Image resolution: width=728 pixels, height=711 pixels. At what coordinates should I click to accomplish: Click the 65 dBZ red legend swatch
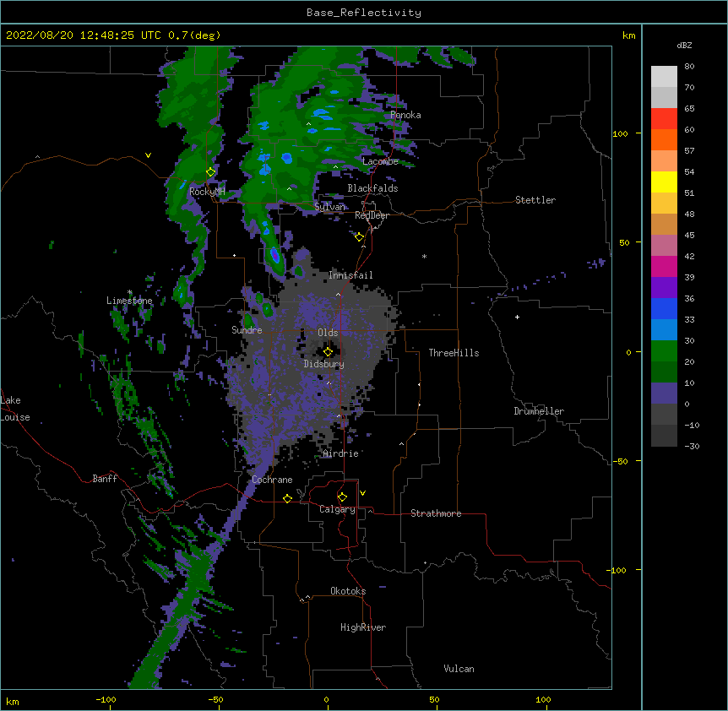(x=664, y=118)
